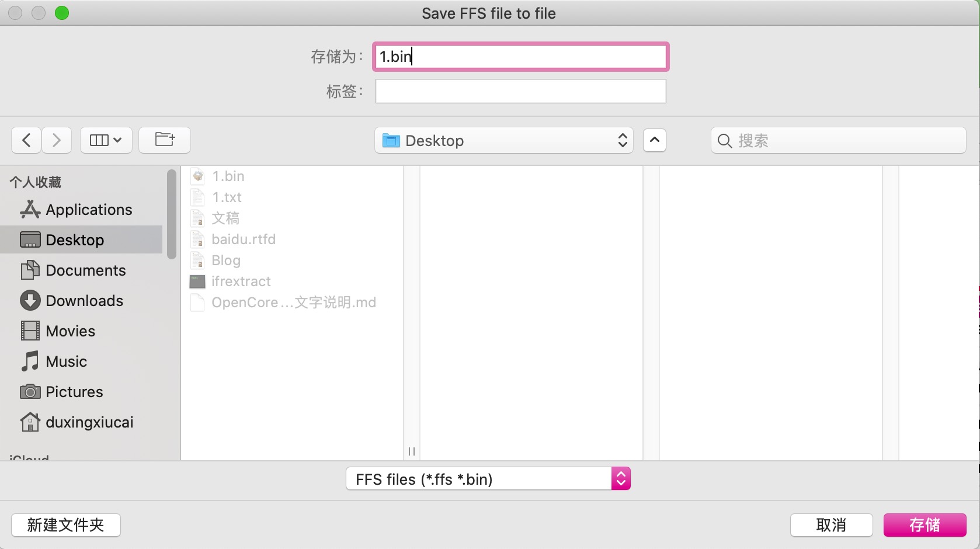This screenshot has width=980, height=549.
Task: Collapse the dialog with the up chevron button
Action: (x=655, y=140)
